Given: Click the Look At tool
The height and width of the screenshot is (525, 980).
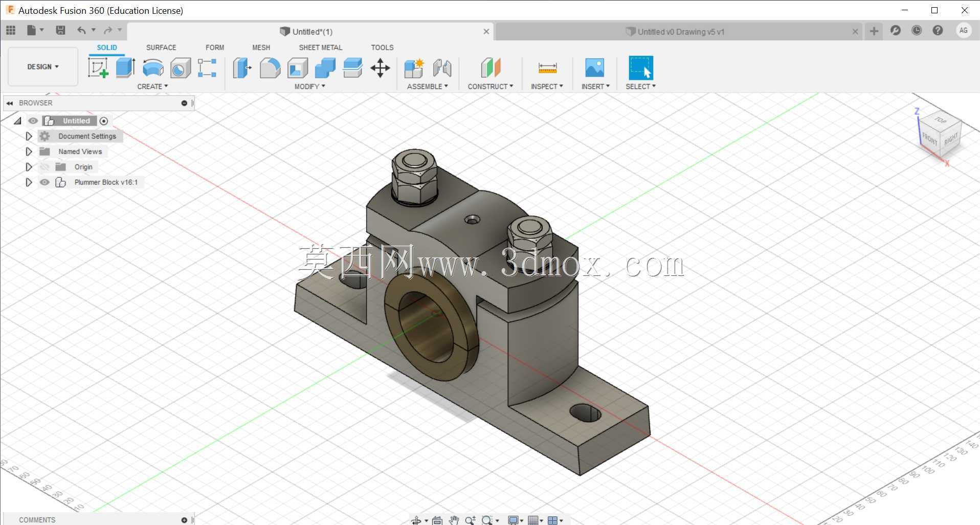Looking at the screenshot, I should (x=437, y=520).
